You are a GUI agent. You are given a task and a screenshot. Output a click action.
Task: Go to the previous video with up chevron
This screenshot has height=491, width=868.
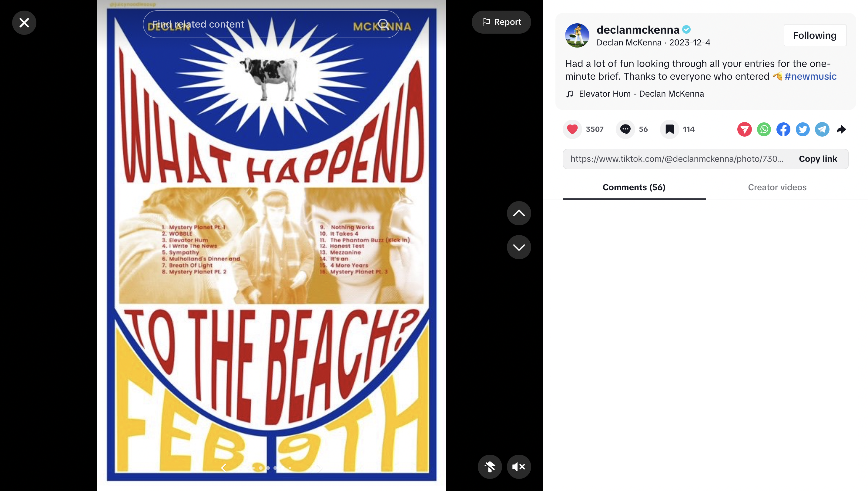point(519,213)
